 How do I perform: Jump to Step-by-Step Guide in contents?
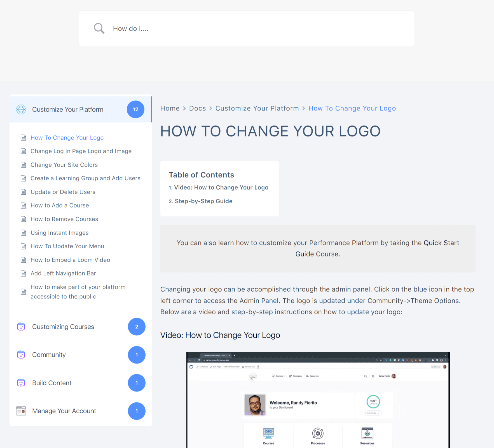pos(203,201)
